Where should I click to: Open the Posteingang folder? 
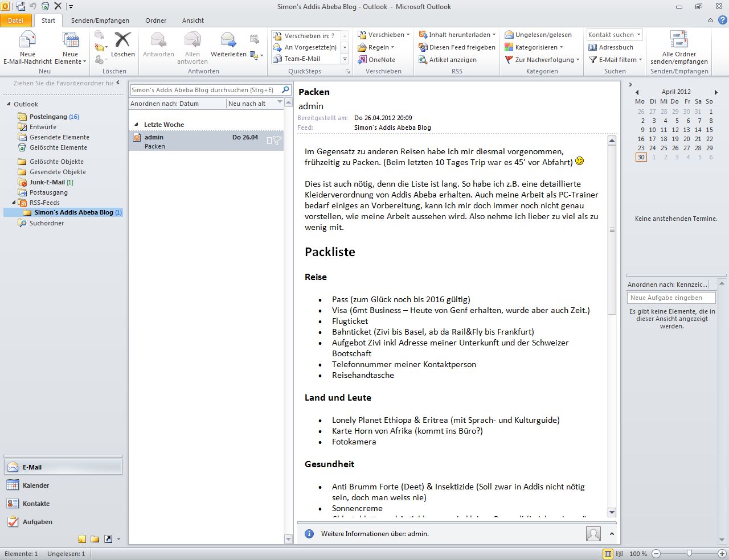click(x=48, y=117)
